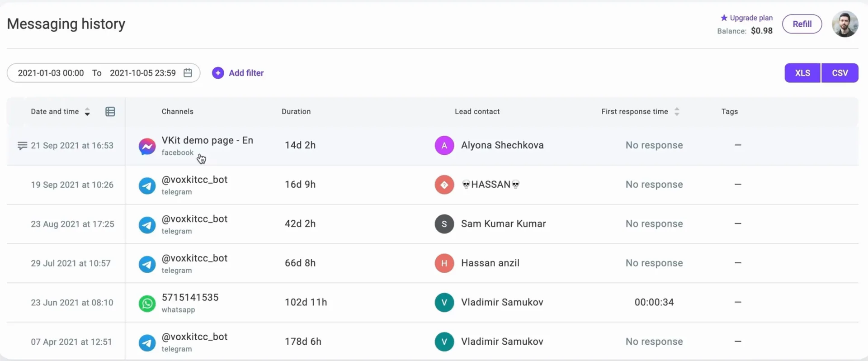Viewport: 868px width, 361px height.
Task: Click the Add filter label
Action: point(246,73)
